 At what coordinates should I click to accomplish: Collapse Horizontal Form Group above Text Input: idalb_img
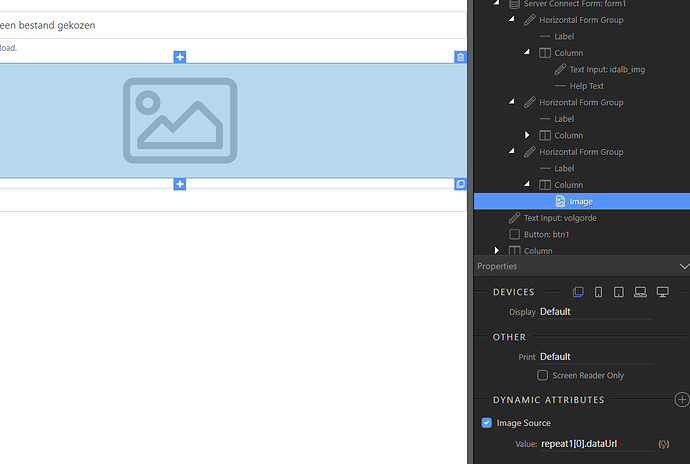pyautogui.click(x=512, y=19)
